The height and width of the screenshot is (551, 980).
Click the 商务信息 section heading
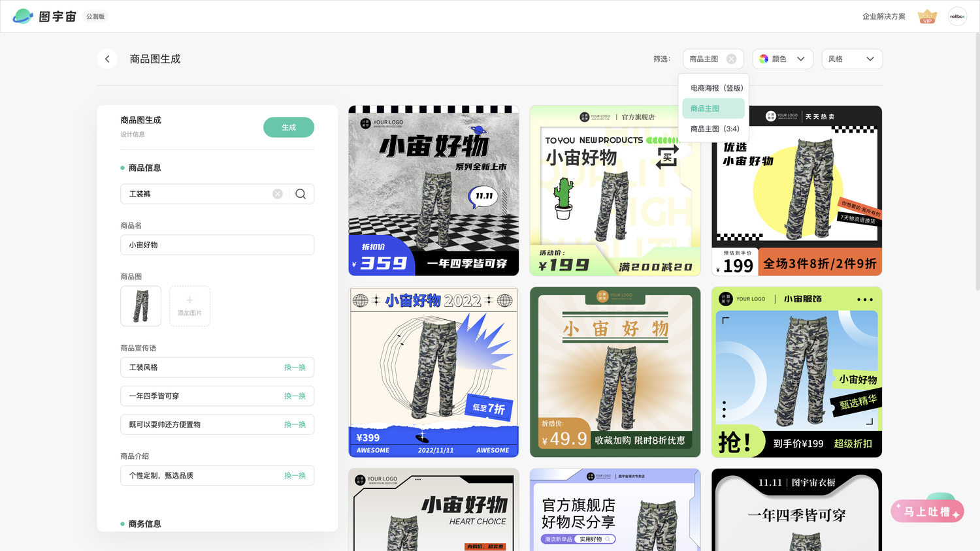tap(144, 524)
